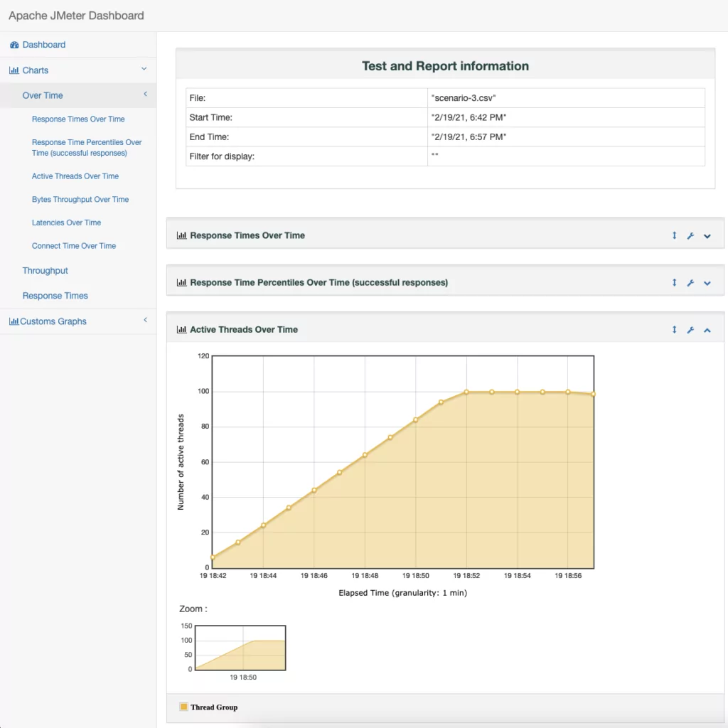
Task: Go to Active Threads Over Time link
Action: pyautogui.click(x=75, y=176)
